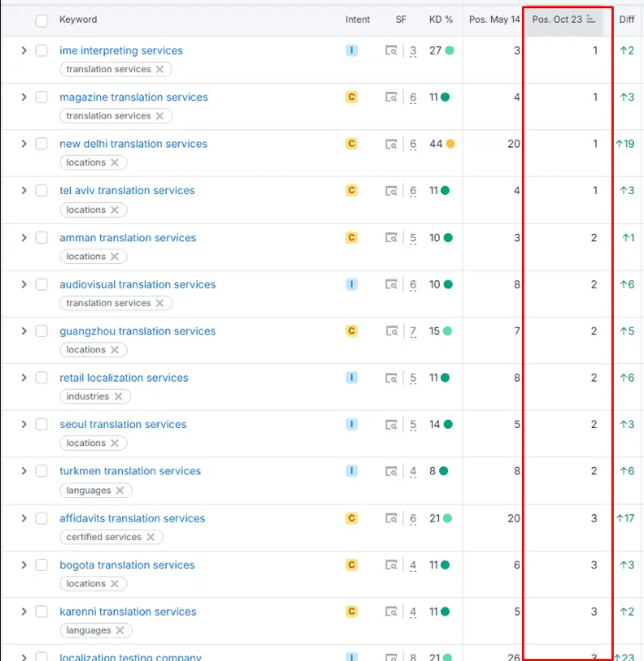Open the ime interpreting services keyword link

(121, 51)
